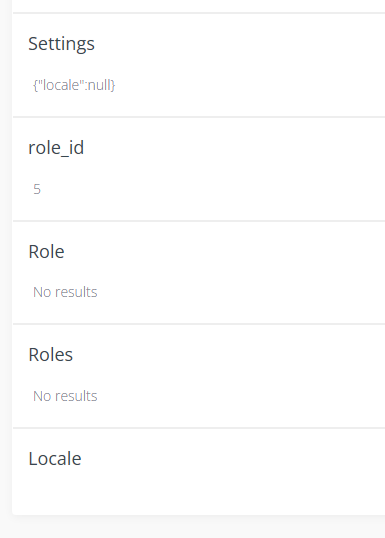Click divider between Roles and Locale

199,428
